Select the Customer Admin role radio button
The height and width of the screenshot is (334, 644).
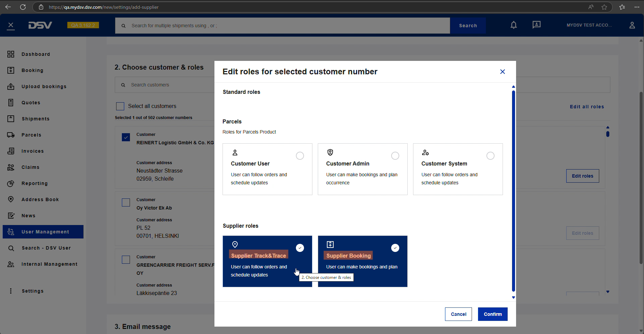[x=395, y=156]
